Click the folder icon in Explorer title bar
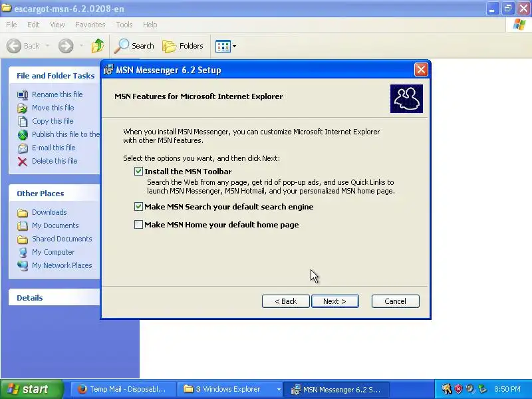 pyautogui.click(x=7, y=8)
